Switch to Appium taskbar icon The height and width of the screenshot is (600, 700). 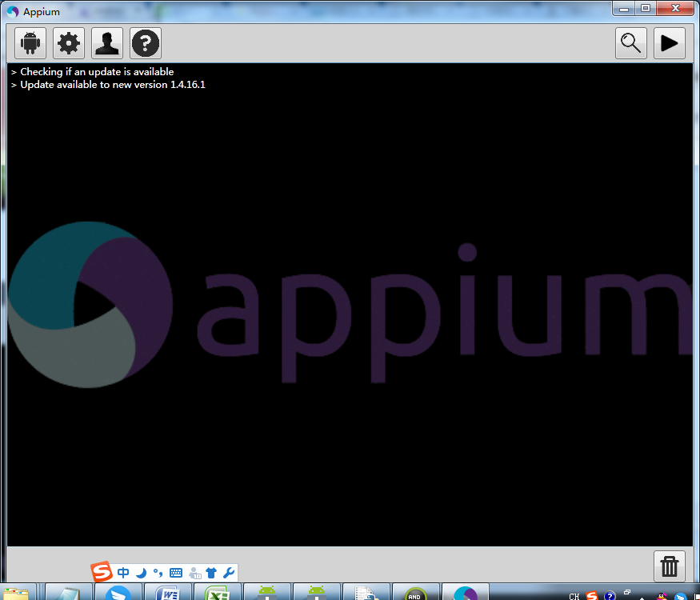coord(465,593)
